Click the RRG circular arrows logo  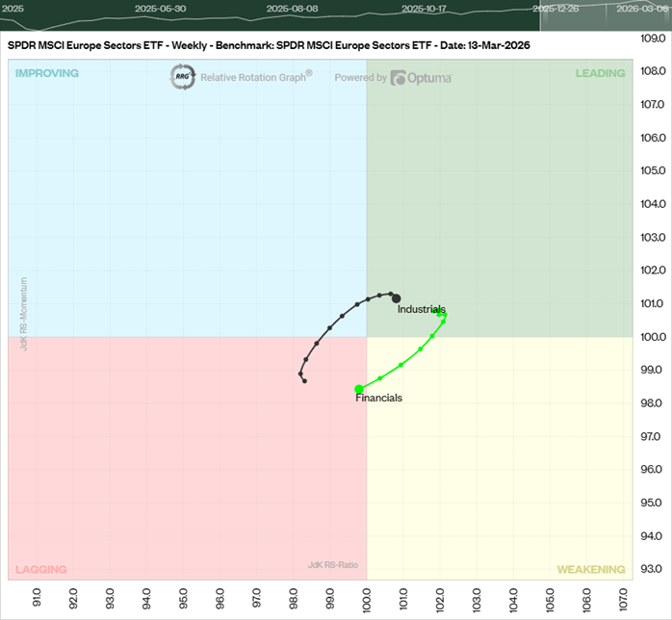pyautogui.click(x=183, y=78)
